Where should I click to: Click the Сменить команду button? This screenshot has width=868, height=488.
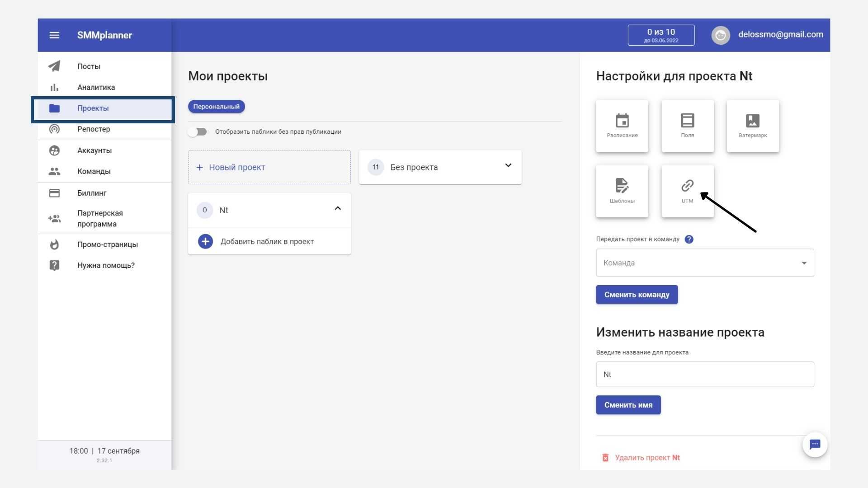(637, 295)
